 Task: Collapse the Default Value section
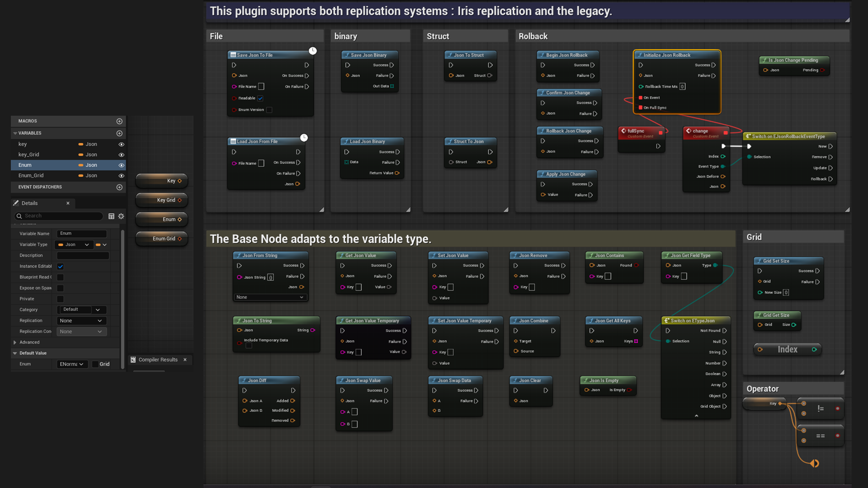[x=15, y=353]
